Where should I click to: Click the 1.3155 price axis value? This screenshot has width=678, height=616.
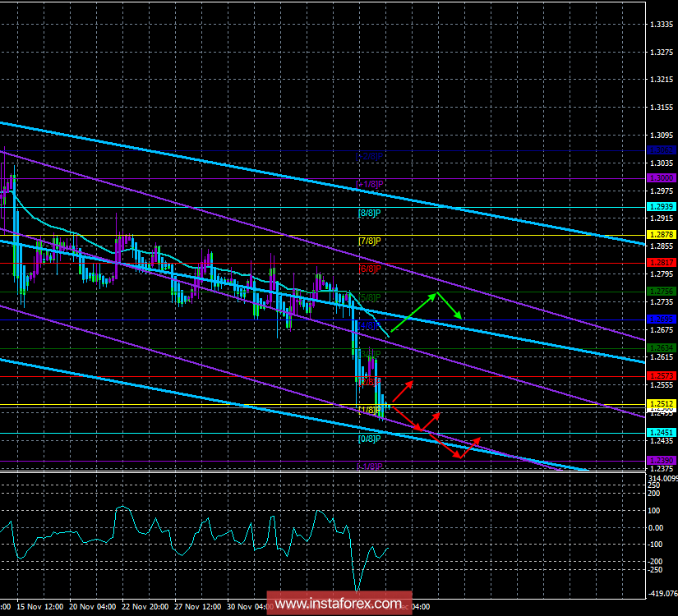coord(662,108)
